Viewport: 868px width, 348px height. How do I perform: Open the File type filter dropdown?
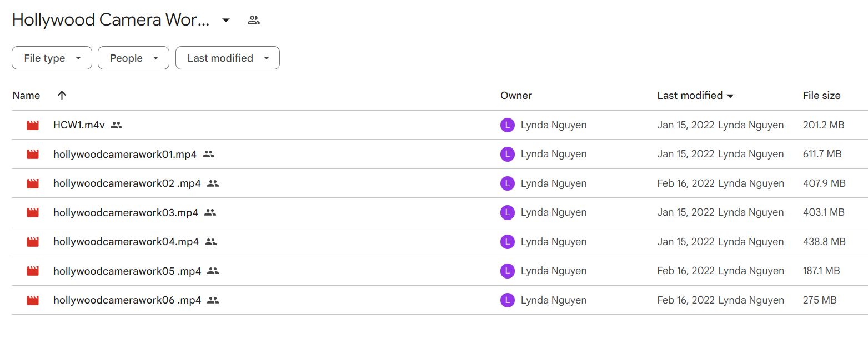pos(52,58)
